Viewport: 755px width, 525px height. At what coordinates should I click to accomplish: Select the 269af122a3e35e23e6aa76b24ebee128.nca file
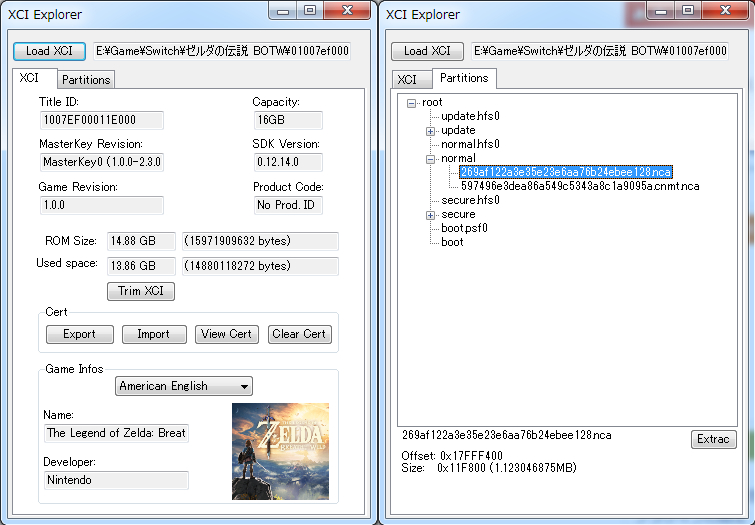[x=566, y=172]
